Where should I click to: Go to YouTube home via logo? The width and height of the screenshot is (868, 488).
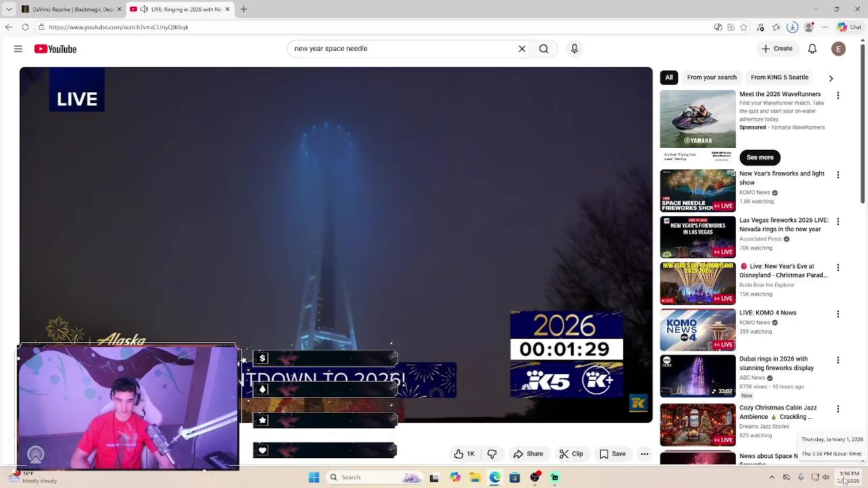(x=56, y=49)
